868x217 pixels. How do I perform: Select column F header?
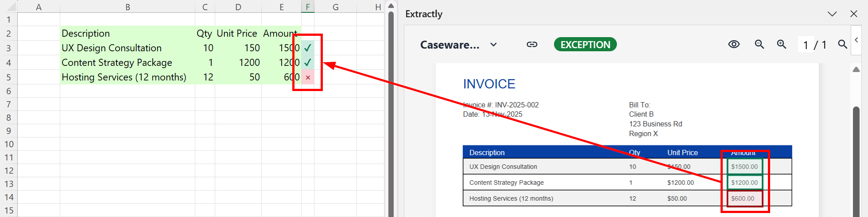click(308, 7)
